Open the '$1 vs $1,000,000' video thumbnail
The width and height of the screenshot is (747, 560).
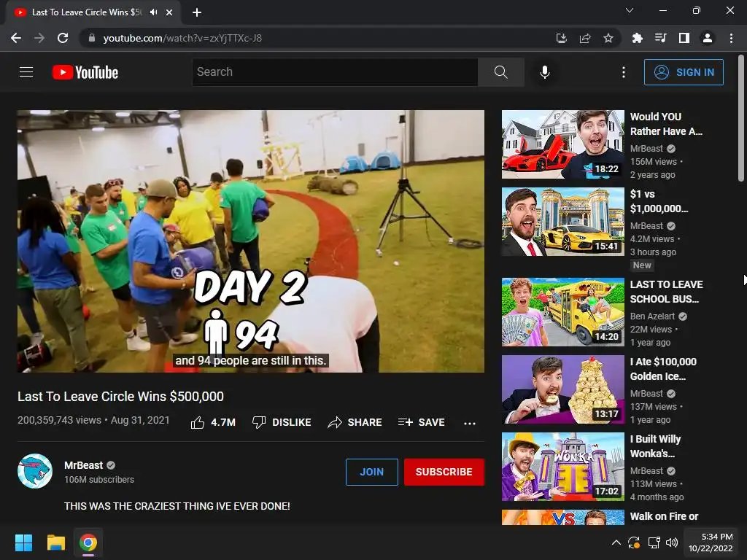tap(562, 222)
